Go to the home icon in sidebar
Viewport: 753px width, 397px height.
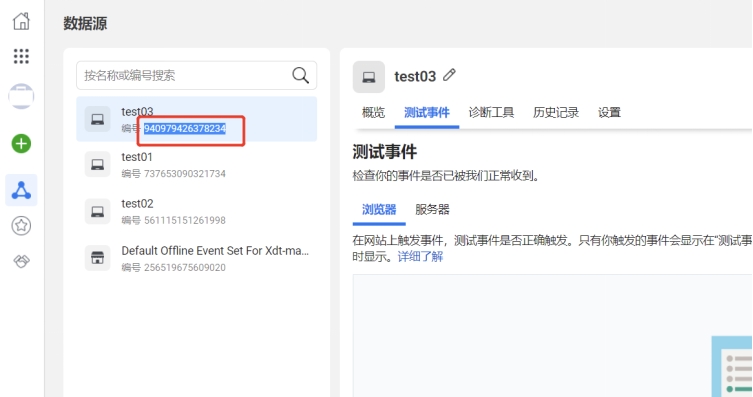coord(21,21)
